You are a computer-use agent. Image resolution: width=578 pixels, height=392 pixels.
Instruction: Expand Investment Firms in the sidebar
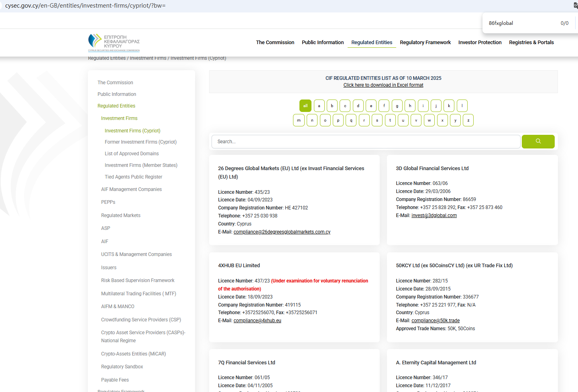tap(119, 118)
